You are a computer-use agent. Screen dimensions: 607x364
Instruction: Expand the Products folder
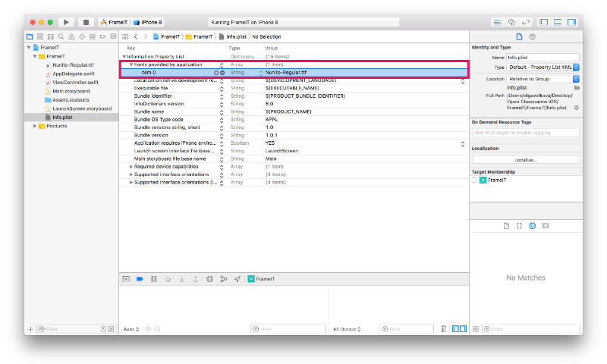(35, 126)
